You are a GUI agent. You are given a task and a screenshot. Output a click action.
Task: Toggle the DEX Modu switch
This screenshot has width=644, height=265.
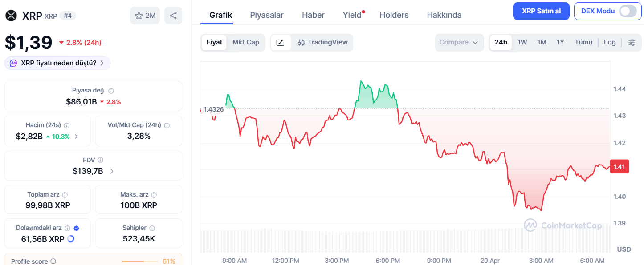[628, 11]
